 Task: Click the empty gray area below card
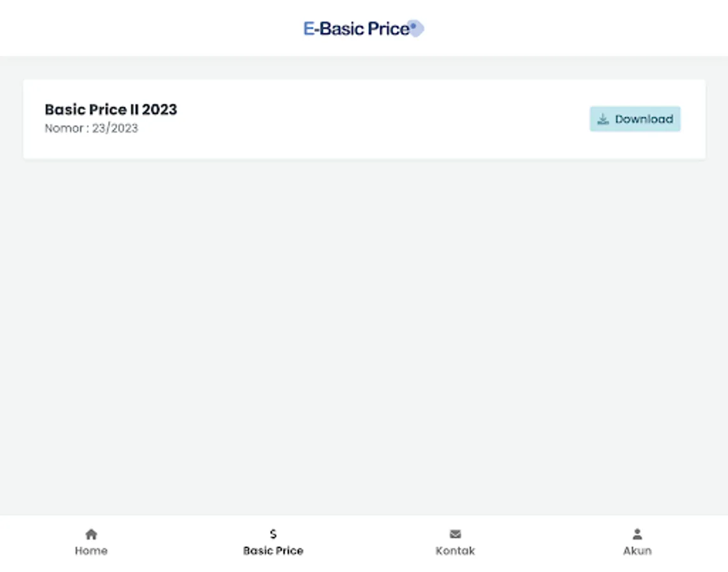[x=364, y=330]
